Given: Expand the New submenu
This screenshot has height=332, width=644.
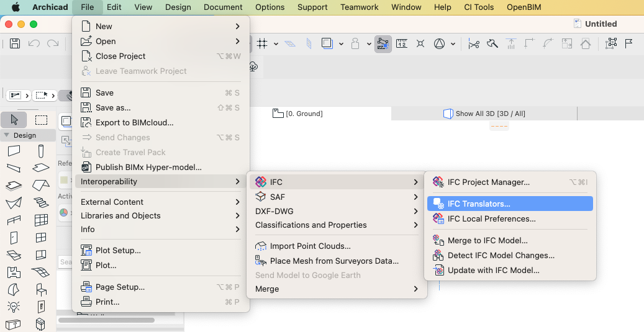Looking at the screenshot, I should (x=161, y=26).
